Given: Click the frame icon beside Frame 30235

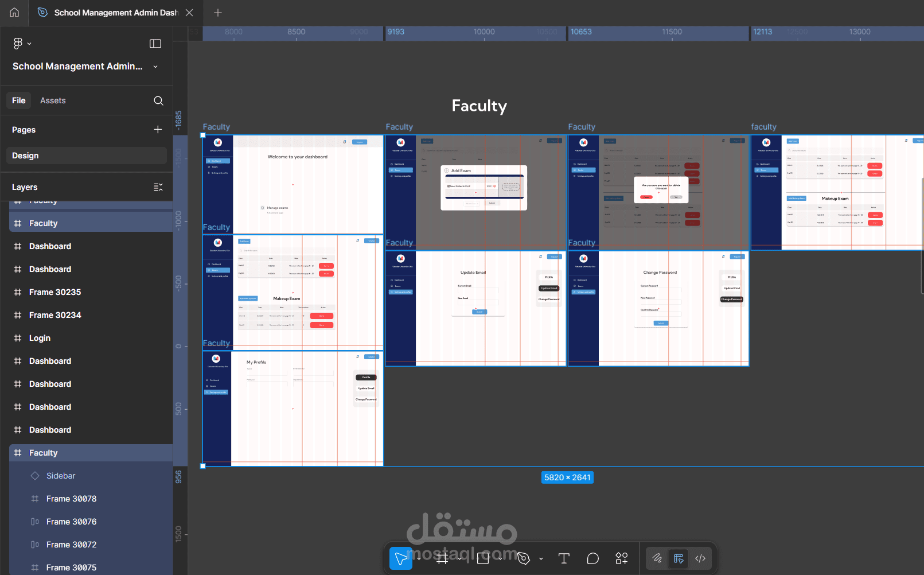Looking at the screenshot, I should [x=18, y=292].
